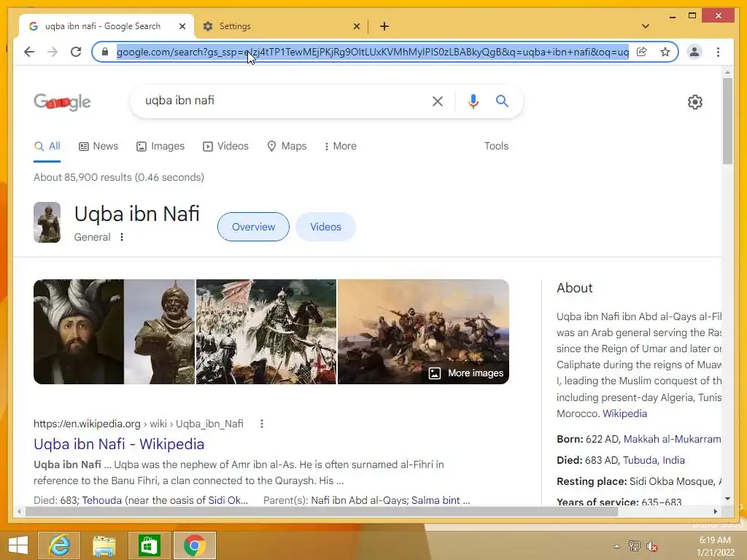Open the turbaned portrait image
747x560 pixels.
click(x=79, y=332)
